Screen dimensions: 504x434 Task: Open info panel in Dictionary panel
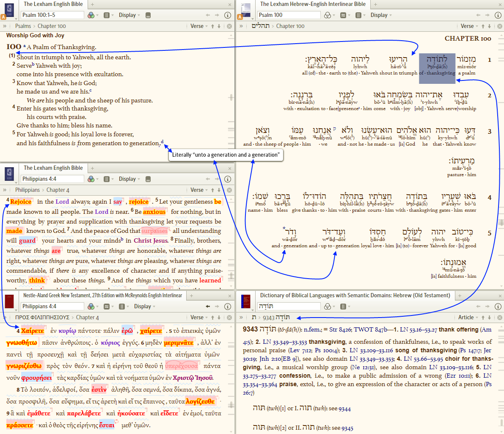click(x=498, y=307)
